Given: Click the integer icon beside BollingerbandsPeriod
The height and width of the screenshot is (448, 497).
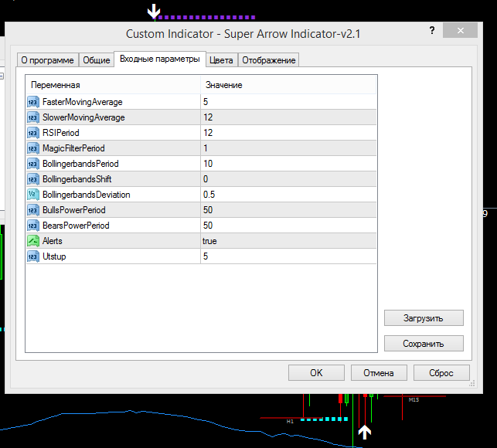Looking at the screenshot, I should 33,164.
